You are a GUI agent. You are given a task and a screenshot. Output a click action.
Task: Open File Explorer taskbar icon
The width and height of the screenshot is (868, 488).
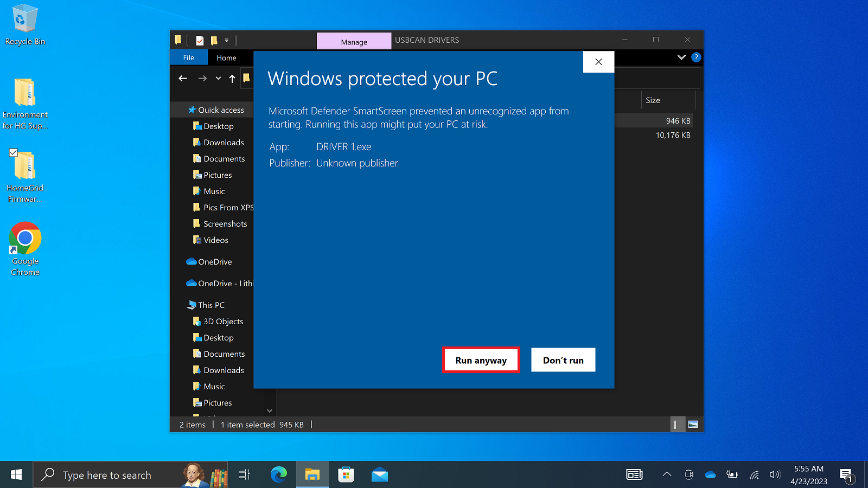tap(312, 475)
